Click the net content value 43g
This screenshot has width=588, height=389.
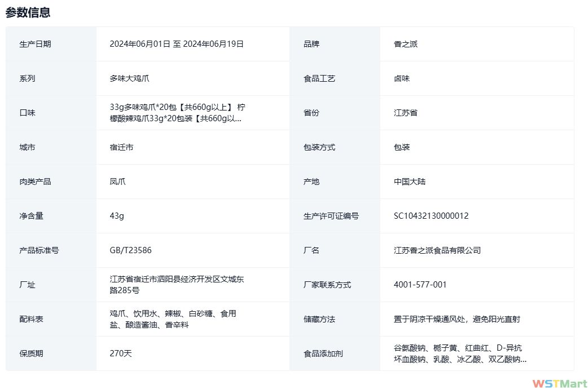(117, 216)
